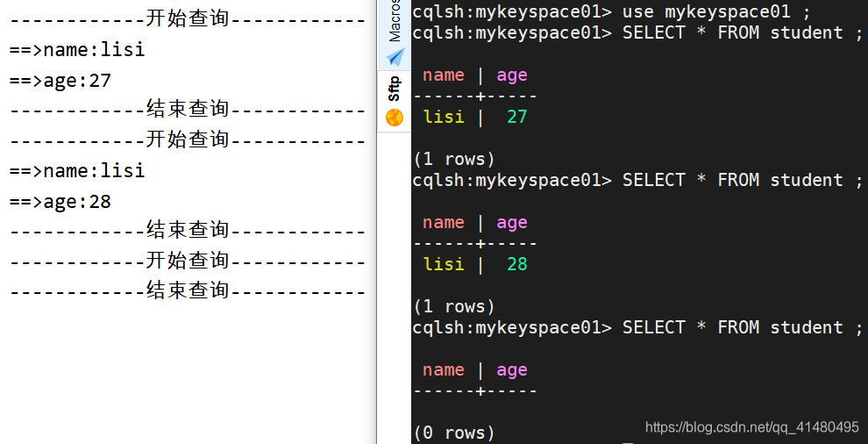Click the green age value 27 in cqlsh
The height and width of the screenshot is (444, 868).
point(517,117)
